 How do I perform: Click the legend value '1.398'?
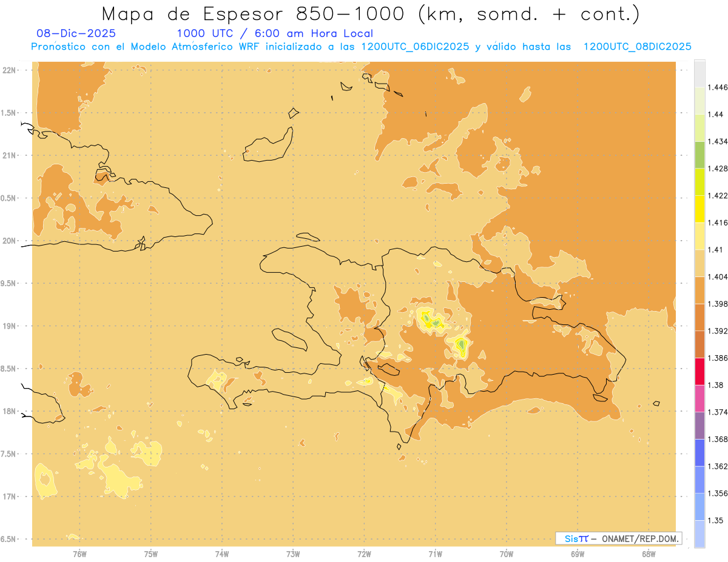pos(718,304)
